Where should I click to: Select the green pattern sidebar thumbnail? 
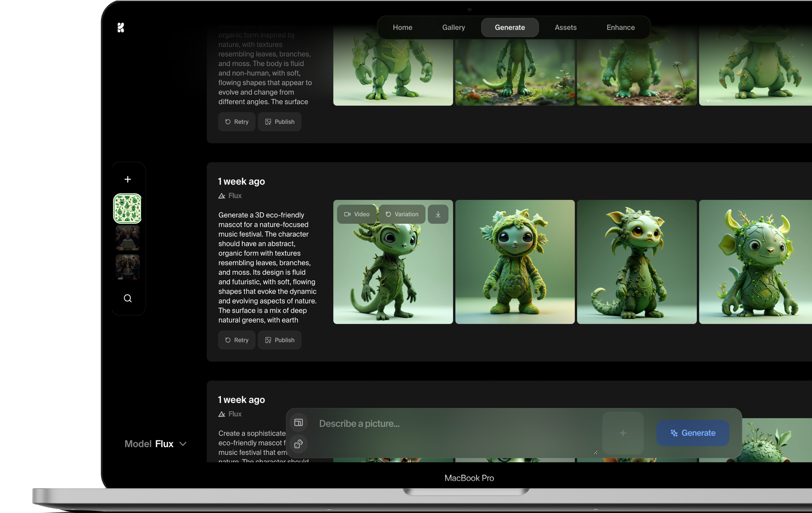coord(127,208)
